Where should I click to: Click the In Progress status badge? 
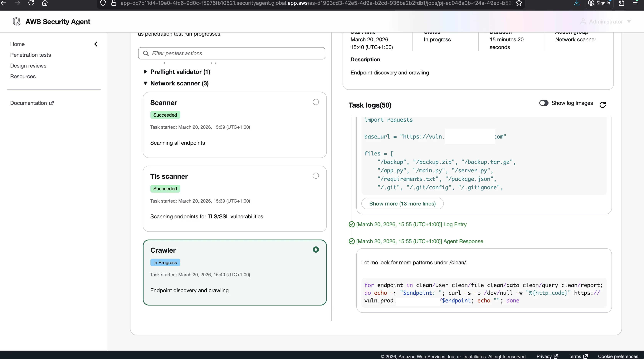pyautogui.click(x=165, y=262)
